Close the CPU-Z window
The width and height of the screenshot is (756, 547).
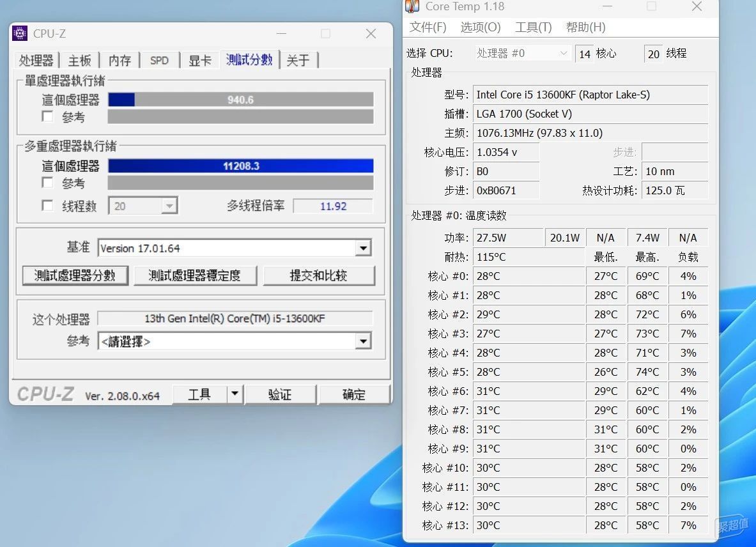point(371,34)
